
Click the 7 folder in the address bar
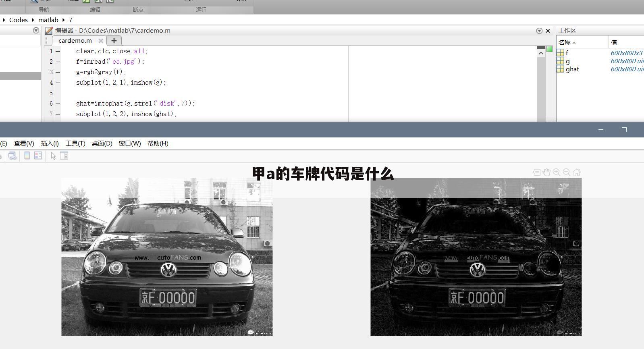pos(71,20)
